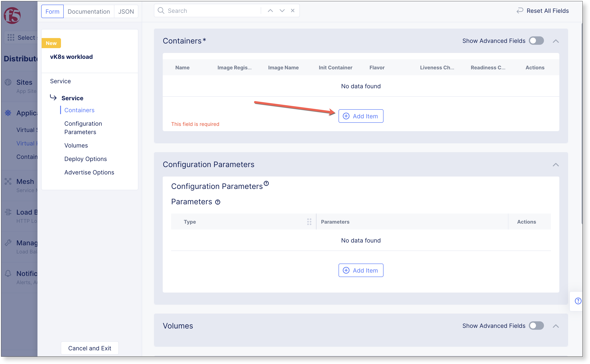Jump to Advertise Options in navigation
This screenshot has height=364, width=590.
[89, 172]
